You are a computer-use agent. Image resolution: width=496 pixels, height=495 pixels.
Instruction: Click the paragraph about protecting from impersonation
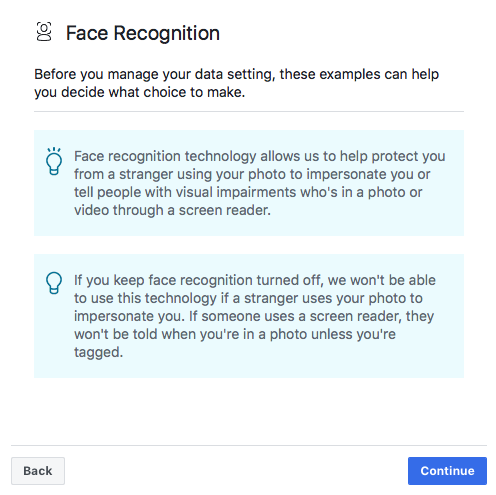[x=259, y=183]
